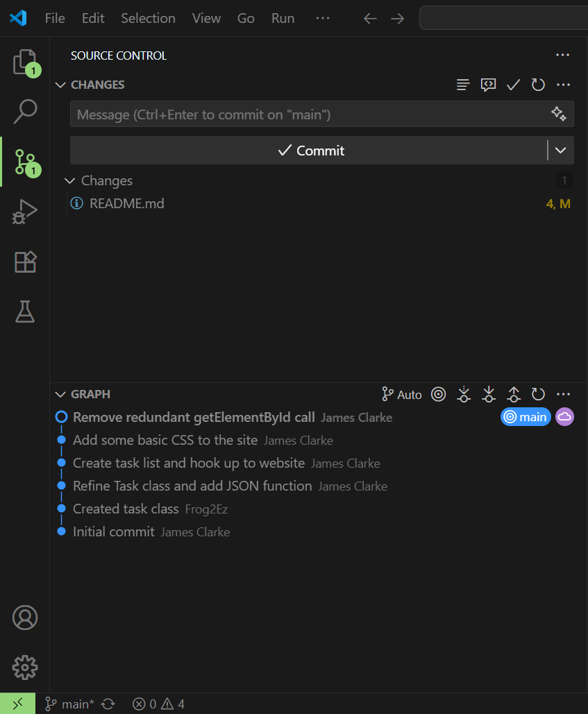Click main* branch in status bar
Viewport: 588px width, 714px height.
click(70, 704)
